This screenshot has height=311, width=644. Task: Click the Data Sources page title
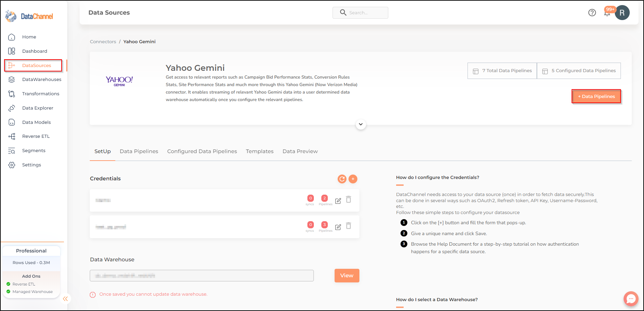tap(109, 13)
